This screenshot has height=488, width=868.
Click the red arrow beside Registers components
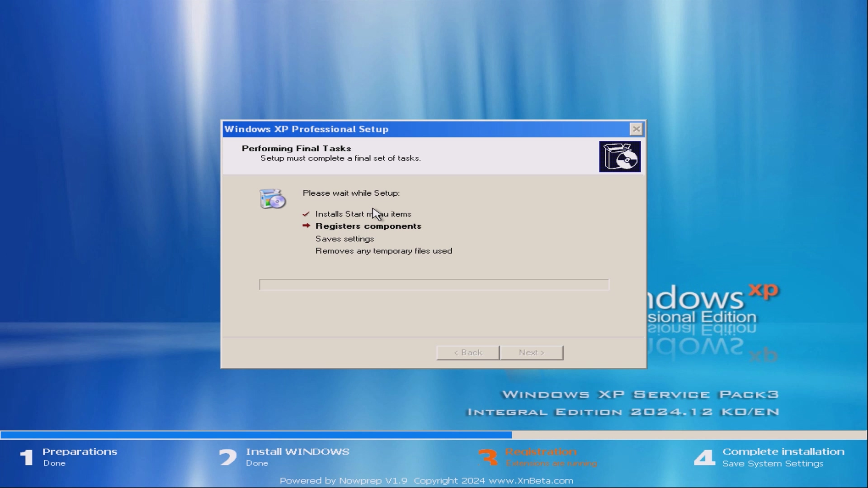pos(306,225)
